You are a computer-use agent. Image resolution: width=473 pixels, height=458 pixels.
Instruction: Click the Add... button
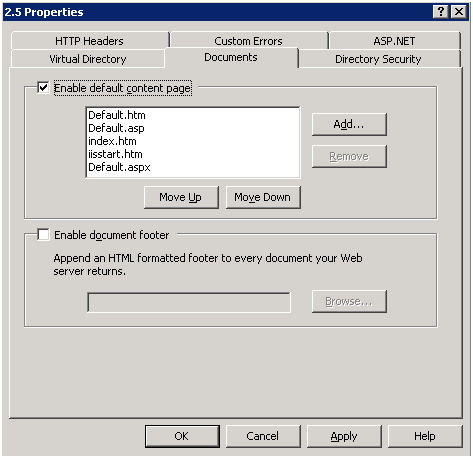point(349,124)
